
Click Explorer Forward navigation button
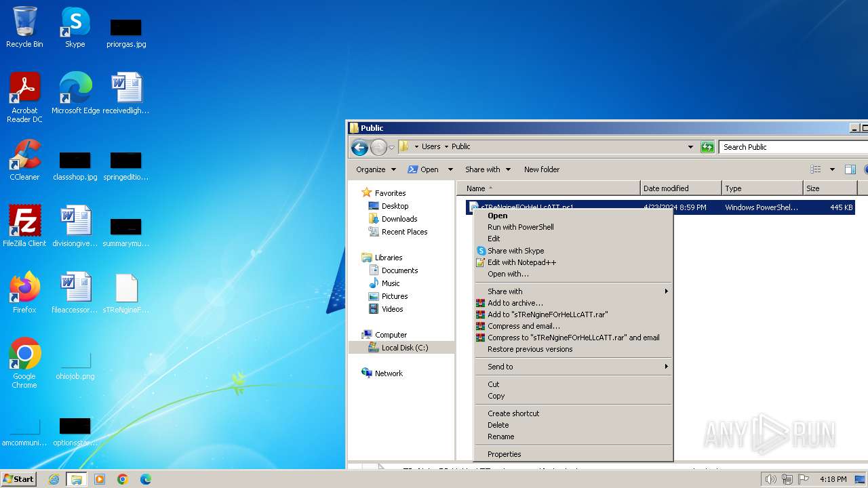378,147
